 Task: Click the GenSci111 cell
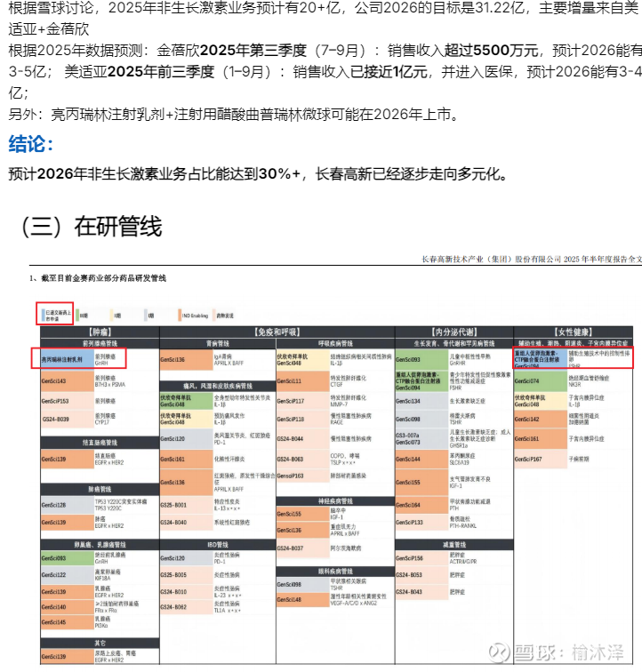(303, 381)
